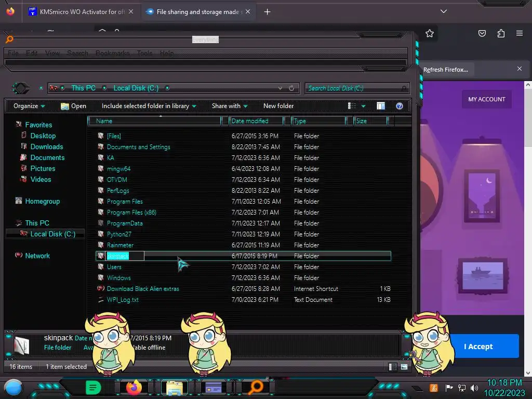Screen dimensions: 532x399
Task: Select the Refresh Firefox... button
Action: pyautogui.click(x=446, y=70)
